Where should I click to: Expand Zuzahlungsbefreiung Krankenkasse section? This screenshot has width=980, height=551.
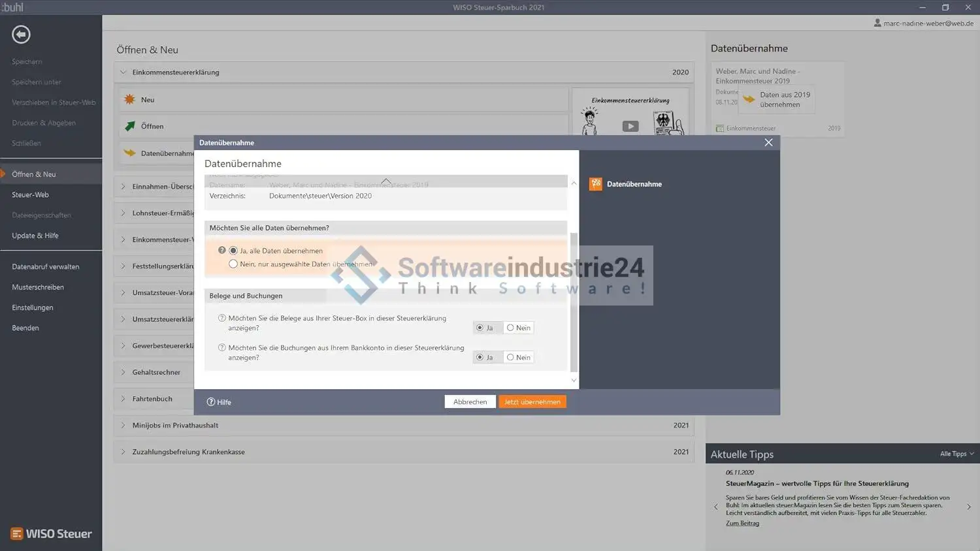click(x=123, y=452)
